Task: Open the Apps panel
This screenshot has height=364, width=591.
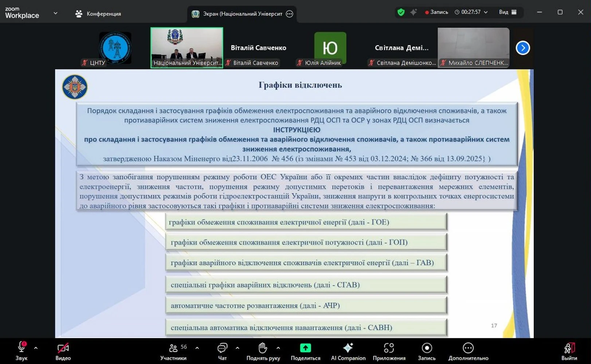Action: (x=389, y=348)
